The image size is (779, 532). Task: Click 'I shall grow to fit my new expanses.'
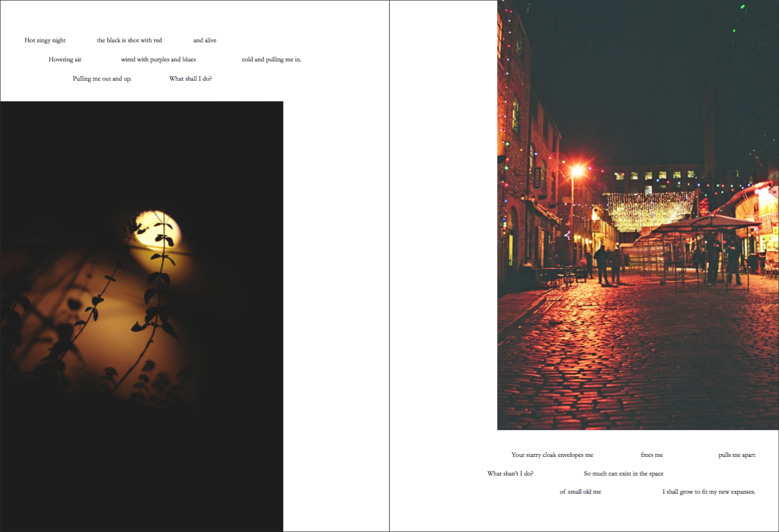coord(708,492)
